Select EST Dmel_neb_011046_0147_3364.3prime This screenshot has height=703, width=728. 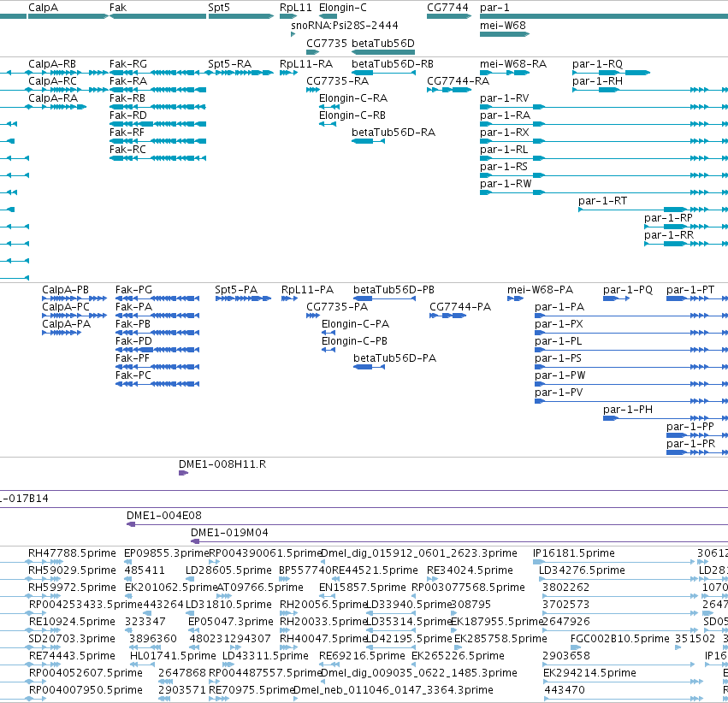pos(394,690)
